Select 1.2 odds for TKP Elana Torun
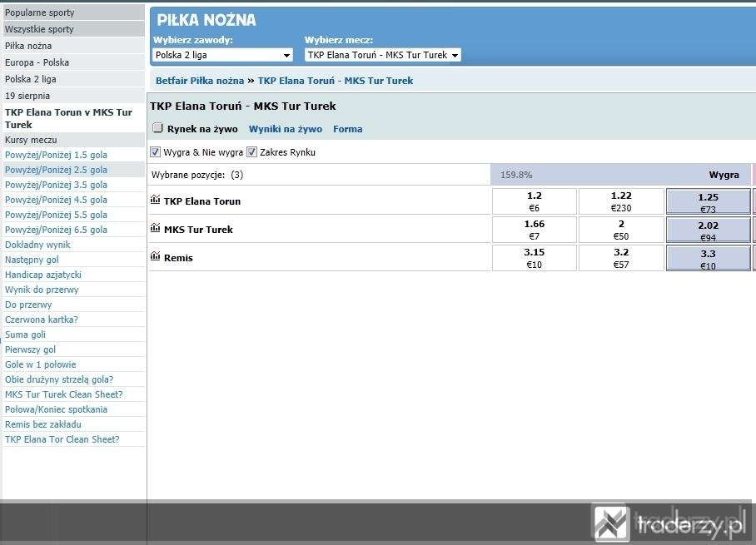 535,201
